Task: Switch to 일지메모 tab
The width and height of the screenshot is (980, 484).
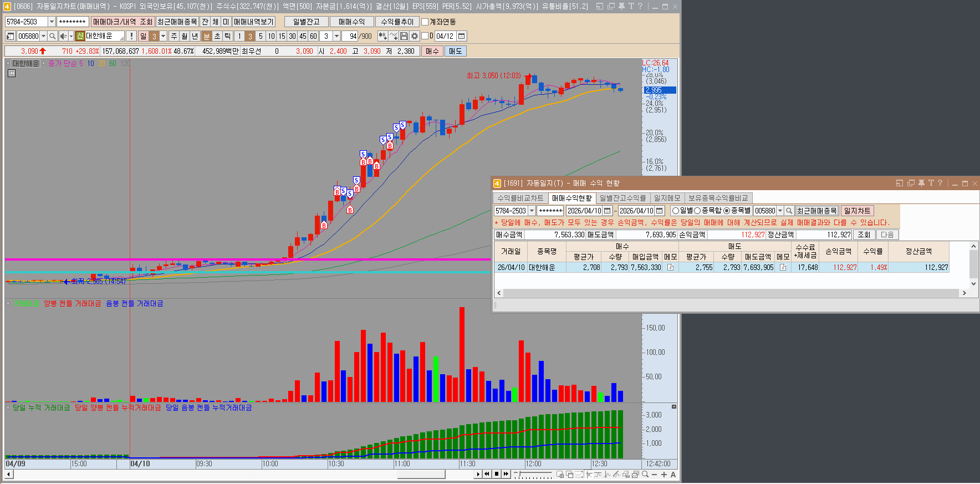Action: (x=667, y=198)
